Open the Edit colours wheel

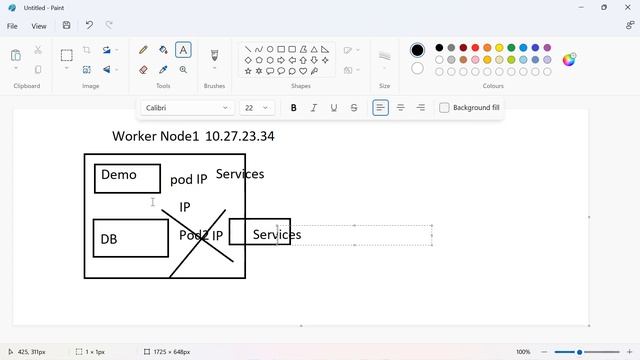pos(569,60)
